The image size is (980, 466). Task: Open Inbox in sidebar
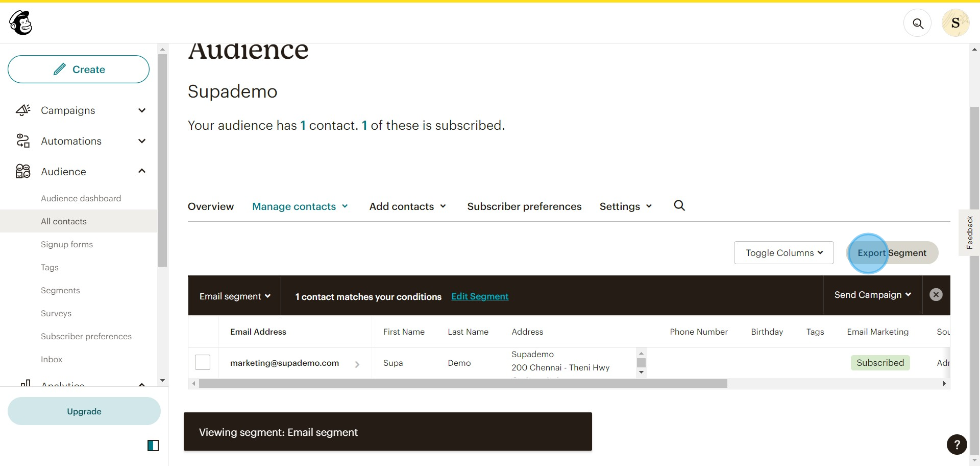coord(52,359)
